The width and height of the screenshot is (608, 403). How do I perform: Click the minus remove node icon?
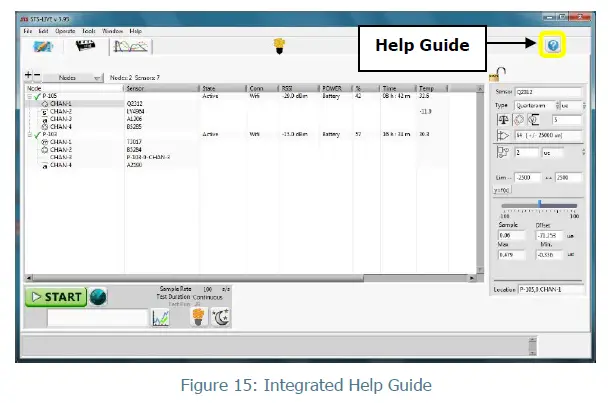click(x=37, y=75)
